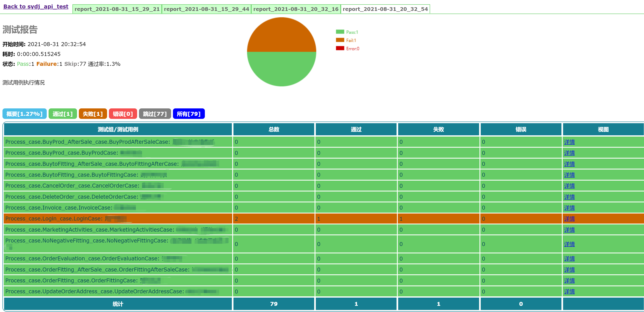Click the Process_case.Login_case.LoginCase row name
The width and height of the screenshot is (644, 312).
click(54, 219)
